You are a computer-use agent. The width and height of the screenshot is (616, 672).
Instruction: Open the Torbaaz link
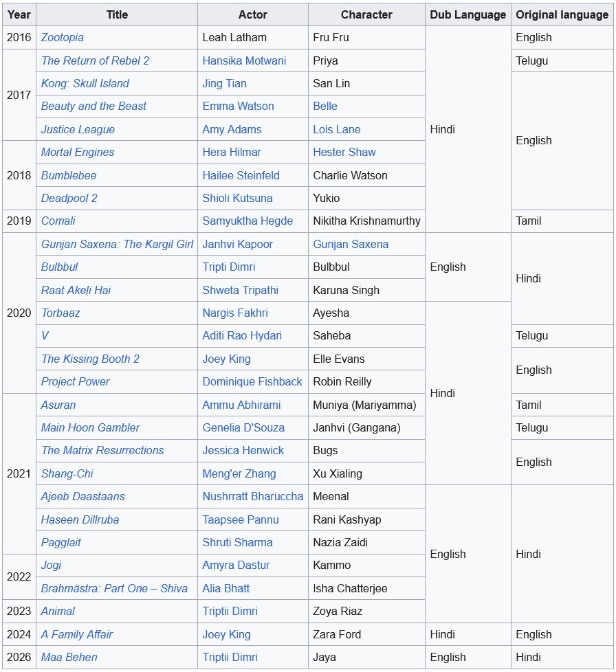point(60,313)
